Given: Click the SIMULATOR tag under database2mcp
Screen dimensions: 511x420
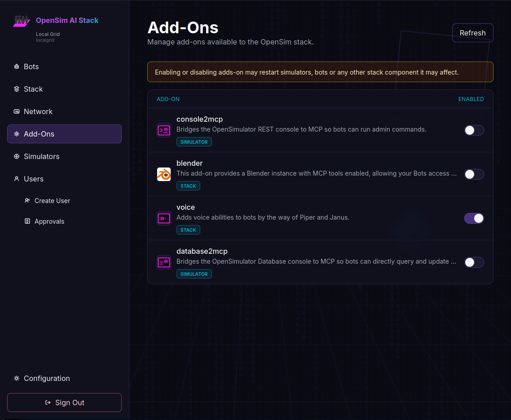Looking at the screenshot, I should click(x=194, y=274).
